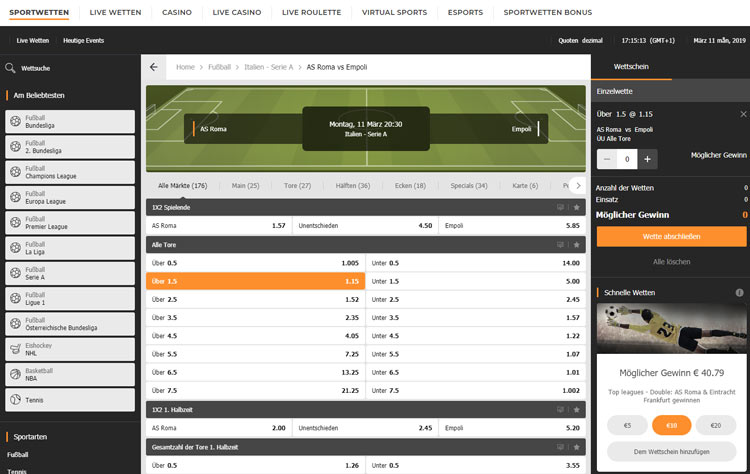Switch to the Ecken (18) market tab
Screen dimensions: 750x474
[410, 186]
